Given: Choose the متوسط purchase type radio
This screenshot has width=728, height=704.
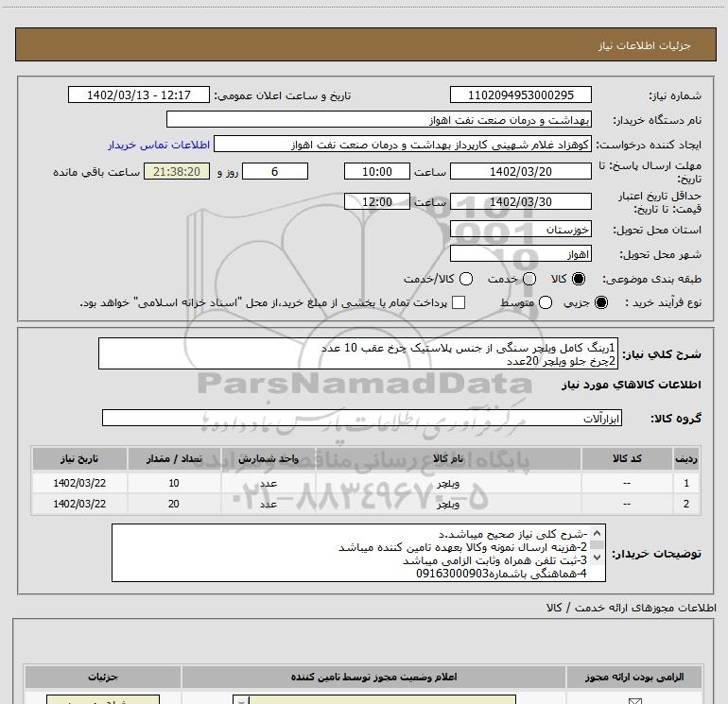Looking at the screenshot, I should point(546,302).
